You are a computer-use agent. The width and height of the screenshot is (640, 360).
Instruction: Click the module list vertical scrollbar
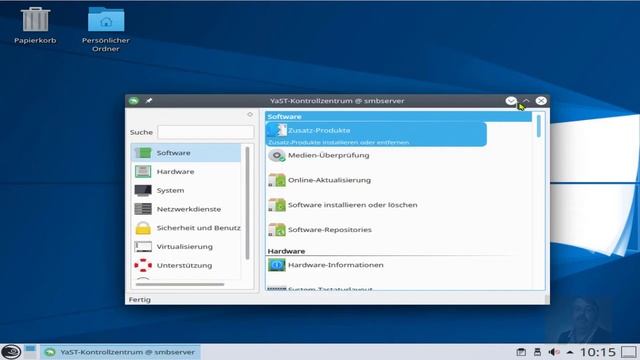pos(539,126)
